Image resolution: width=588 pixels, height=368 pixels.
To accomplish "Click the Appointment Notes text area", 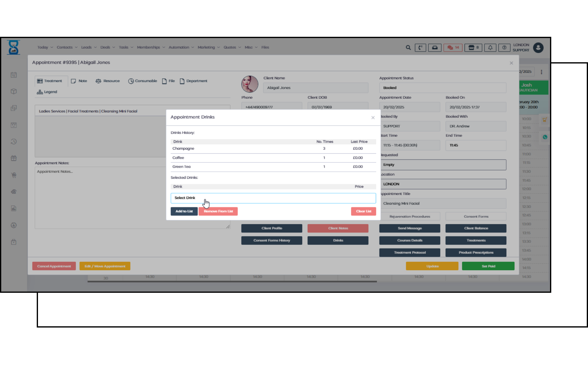I will click(101, 198).
